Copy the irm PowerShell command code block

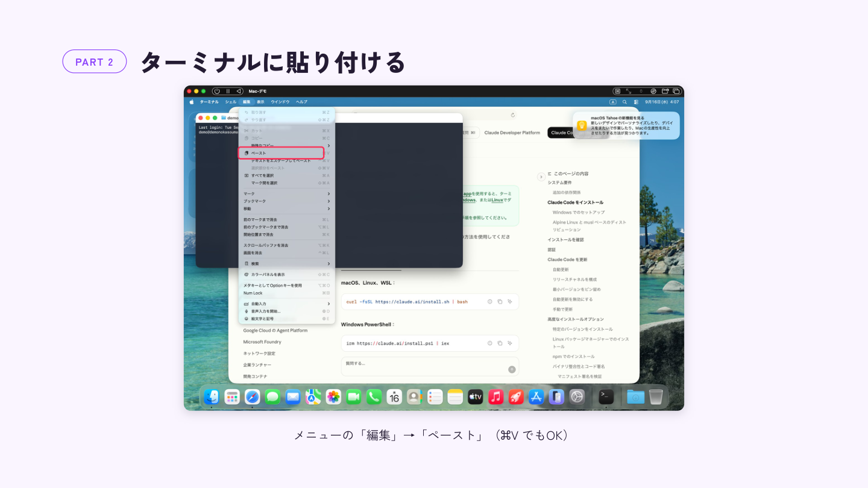pos(500,343)
